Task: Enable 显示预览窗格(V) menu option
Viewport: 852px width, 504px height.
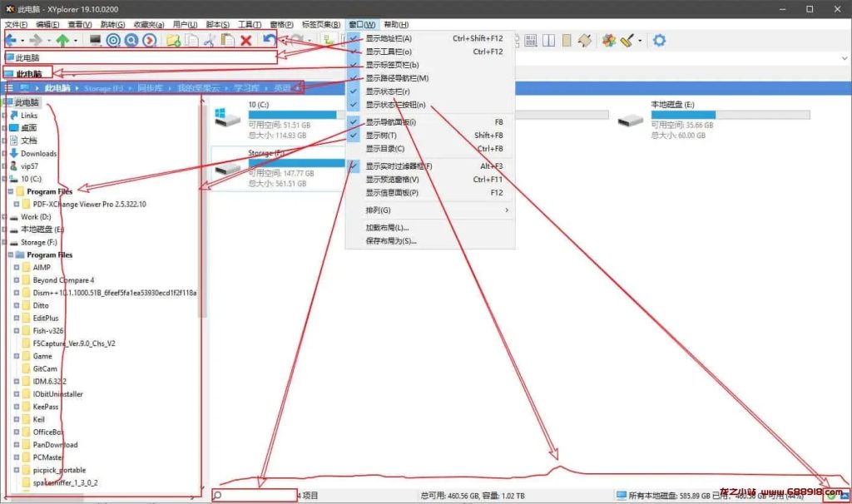Action: pyautogui.click(x=430, y=179)
